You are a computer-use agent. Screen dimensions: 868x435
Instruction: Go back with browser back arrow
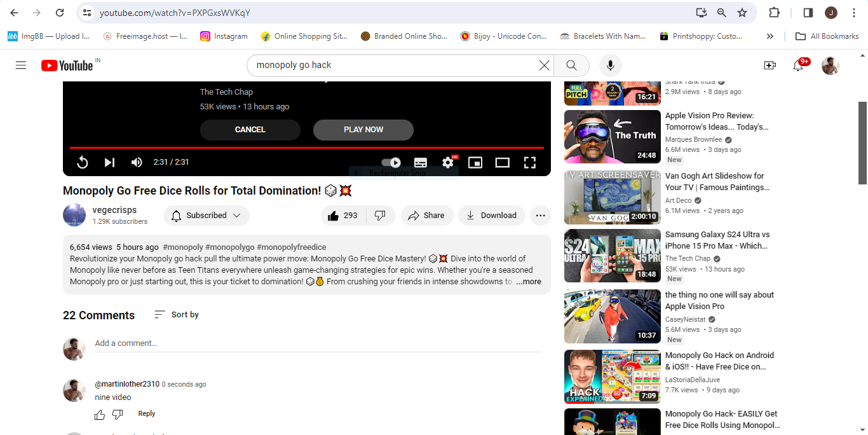(x=14, y=13)
